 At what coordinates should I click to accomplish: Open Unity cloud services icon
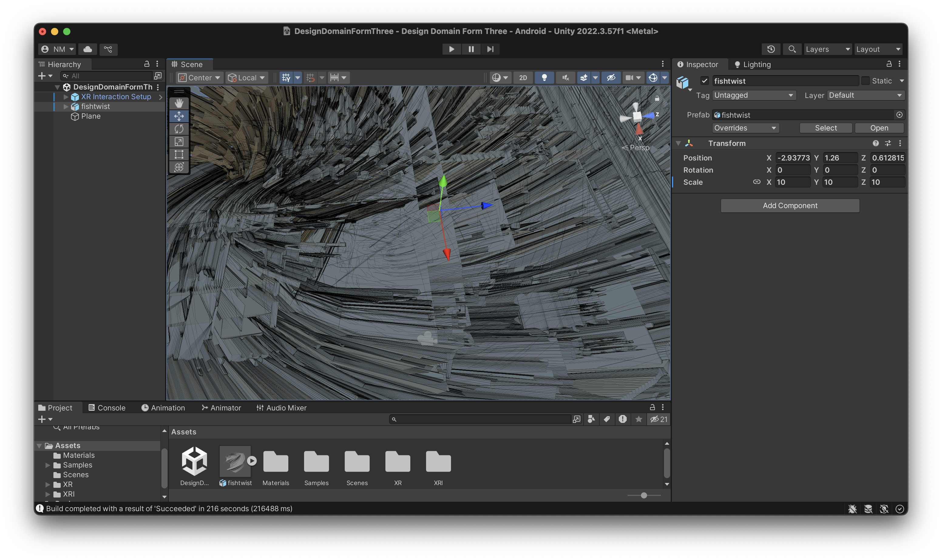(x=88, y=49)
